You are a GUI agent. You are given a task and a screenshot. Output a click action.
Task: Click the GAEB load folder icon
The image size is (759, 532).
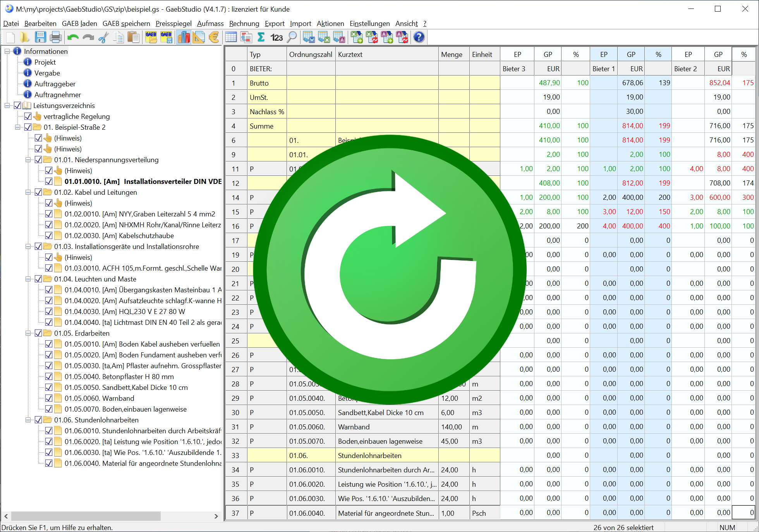pyautogui.click(x=151, y=38)
